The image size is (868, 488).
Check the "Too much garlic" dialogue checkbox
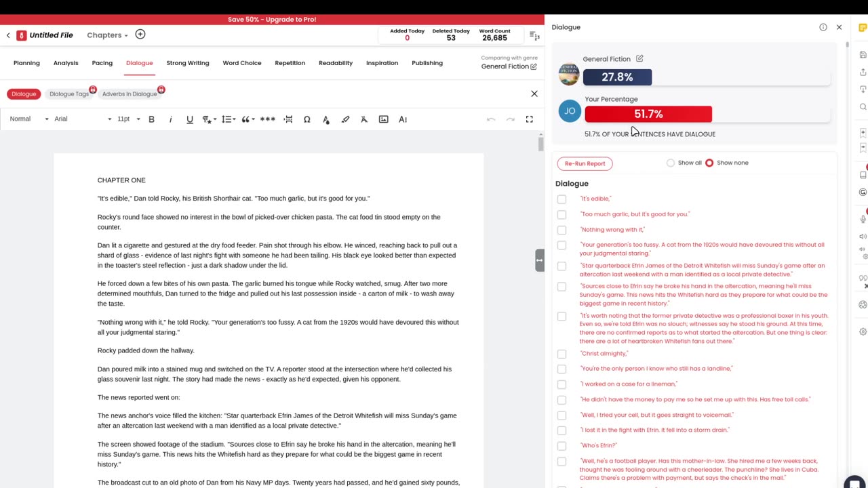pyautogui.click(x=561, y=215)
